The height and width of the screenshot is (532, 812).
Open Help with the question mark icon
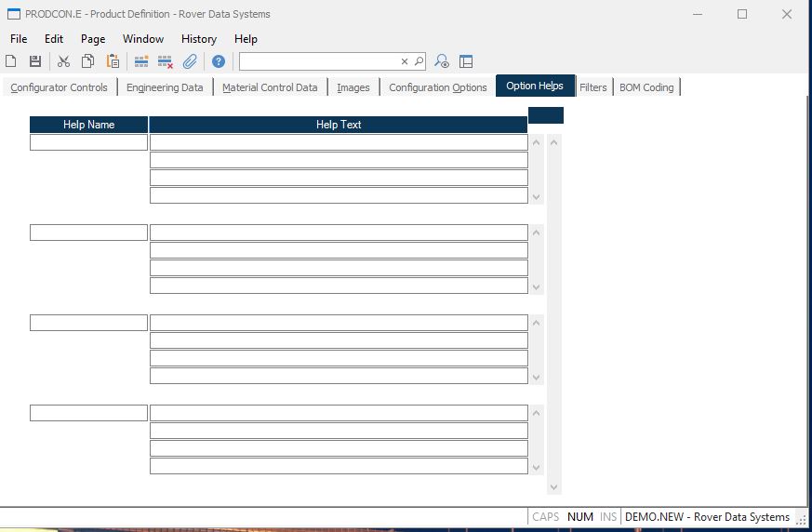pyautogui.click(x=219, y=61)
